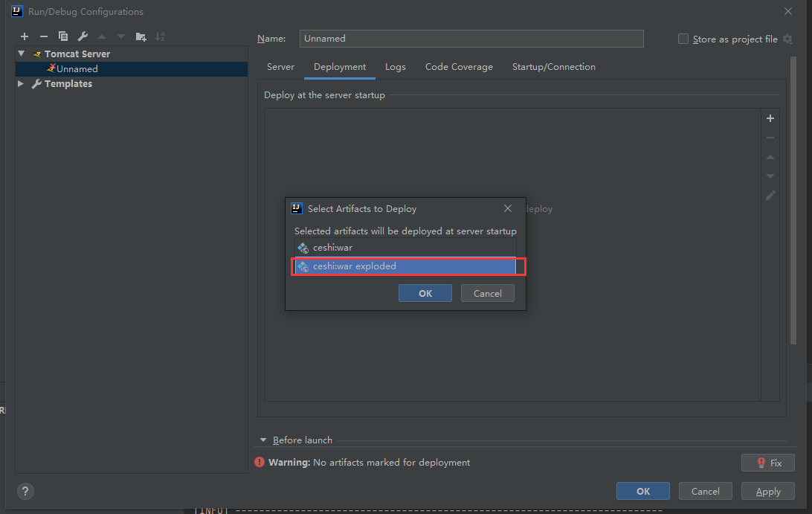This screenshot has height=514, width=812.
Task: Select Unnamed Tomcat configuration in tree
Action: point(132,69)
